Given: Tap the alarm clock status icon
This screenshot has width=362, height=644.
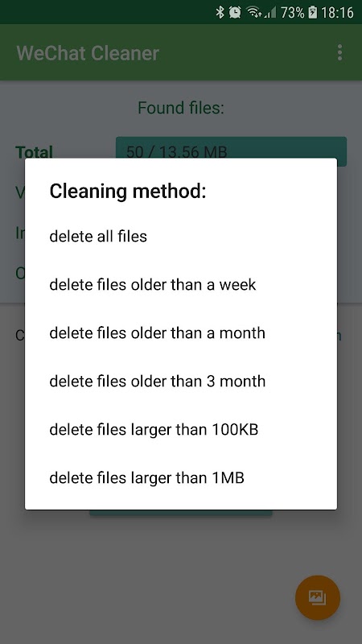Looking at the screenshot, I should coord(235,13).
